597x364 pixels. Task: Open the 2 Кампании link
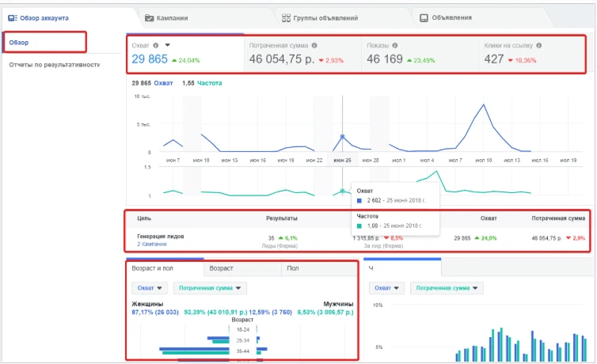(152, 245)
